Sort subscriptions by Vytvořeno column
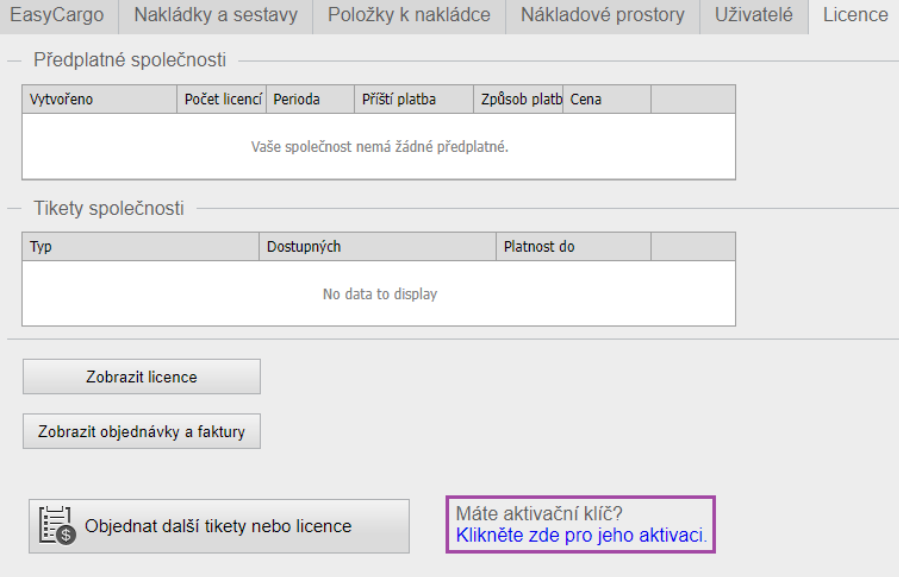 99,99
